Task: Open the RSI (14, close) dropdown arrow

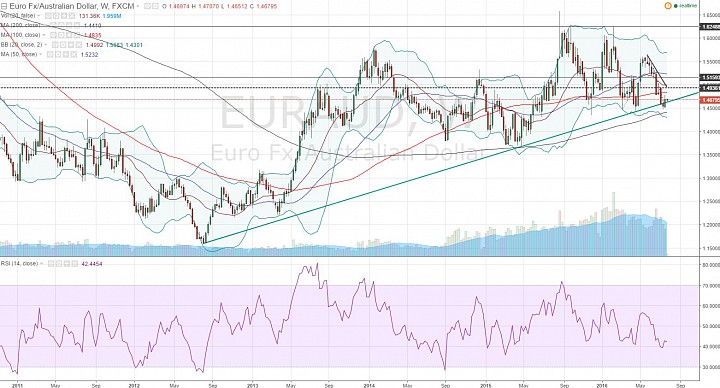Action: click(x=42, y=264)
